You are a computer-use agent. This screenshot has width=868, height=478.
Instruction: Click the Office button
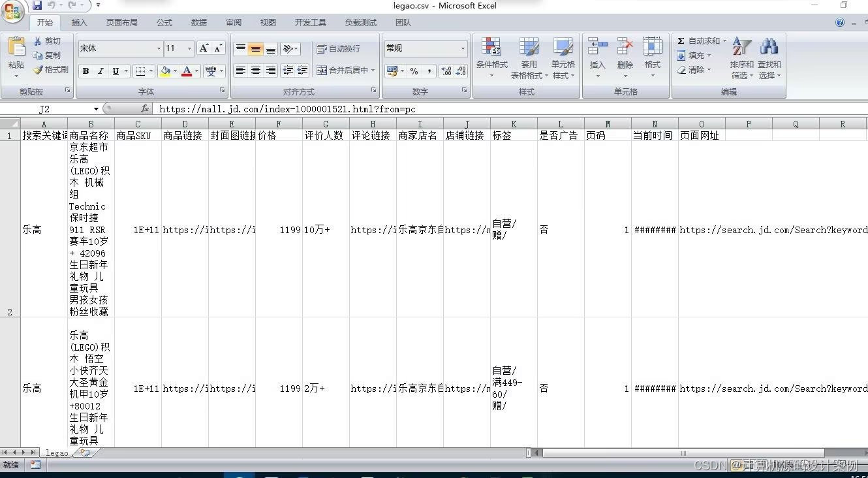pos(12,10)
